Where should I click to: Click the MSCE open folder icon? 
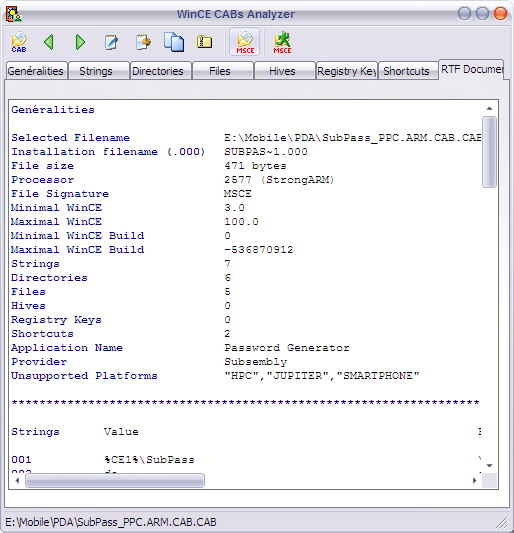(245, 42)
